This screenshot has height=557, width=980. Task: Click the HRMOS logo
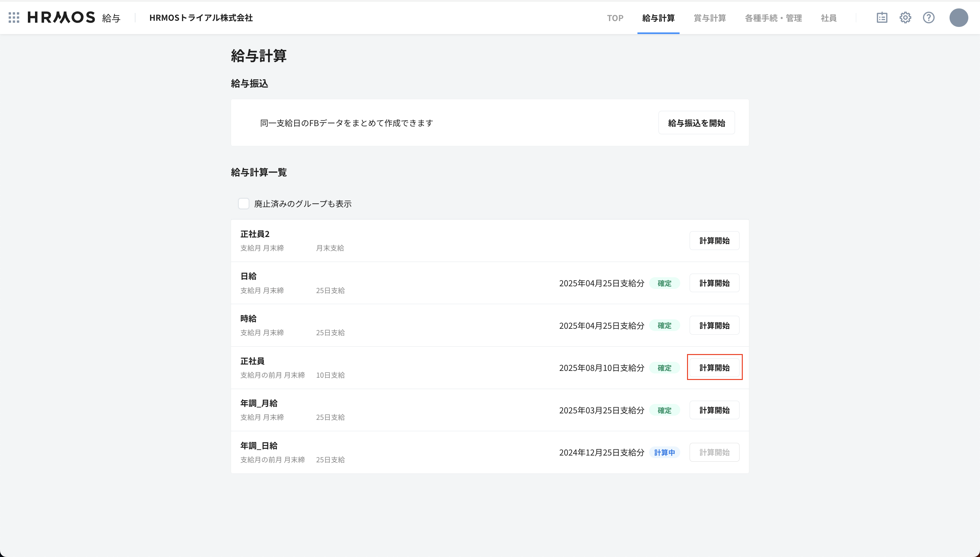click(61, 18)
